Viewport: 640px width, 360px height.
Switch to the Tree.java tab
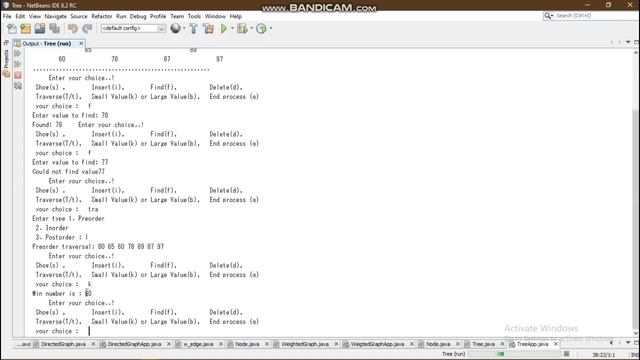click(483, 344)
